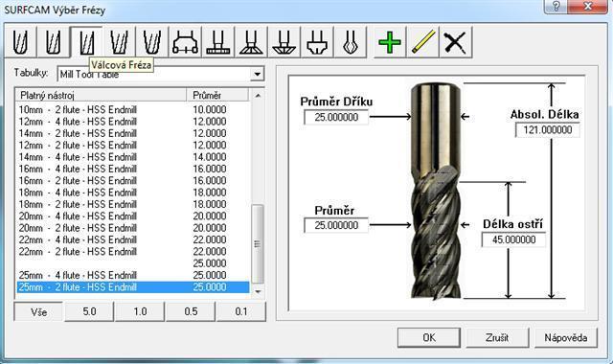Click the black X delete tool icon
Viewport: 613px width, 364px height.
click(456, 42)
